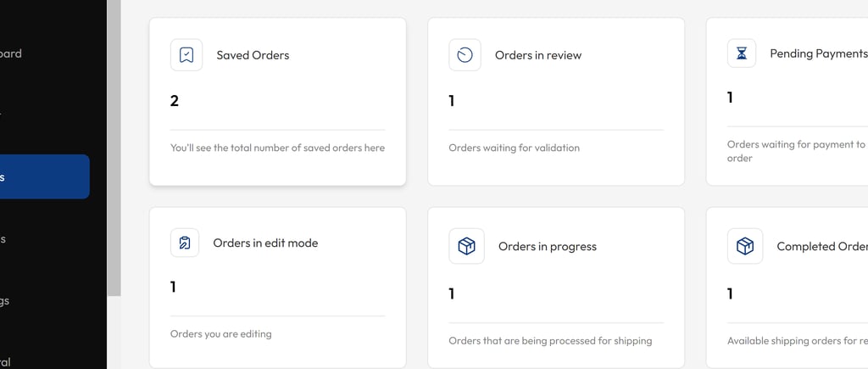Screen dimensions: 868x369
Task: Click the Orders in edit mode clipboard icon
Action: click(x=185, y=243)
